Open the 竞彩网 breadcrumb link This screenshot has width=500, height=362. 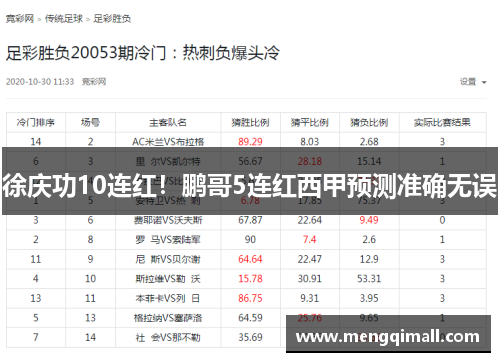pyautogui.click(x=20, y=19)
